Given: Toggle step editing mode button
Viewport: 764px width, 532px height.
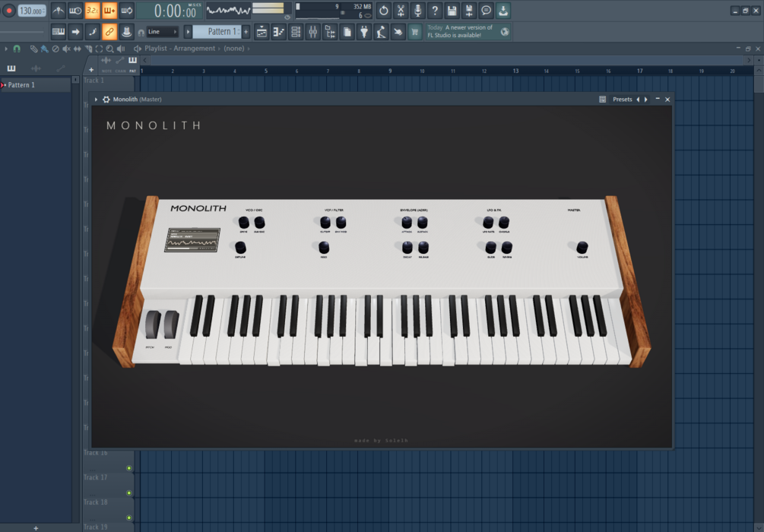Looking at the screenshot, I should (92, 32).
